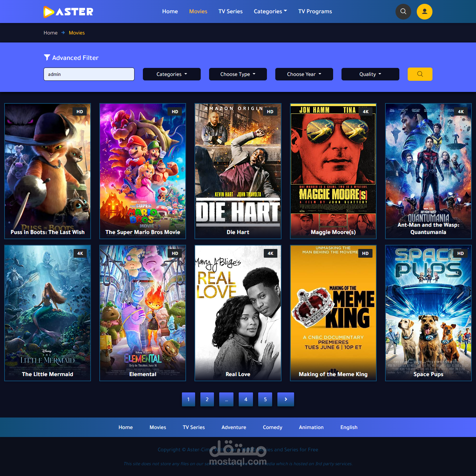
Task: Click HD badge on Space Pups poster
Action: pyautogui.click(x=460, y=253)
